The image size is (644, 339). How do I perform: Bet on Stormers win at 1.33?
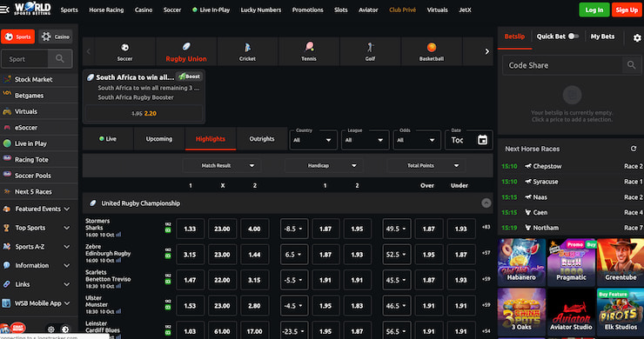coord(190,229)
